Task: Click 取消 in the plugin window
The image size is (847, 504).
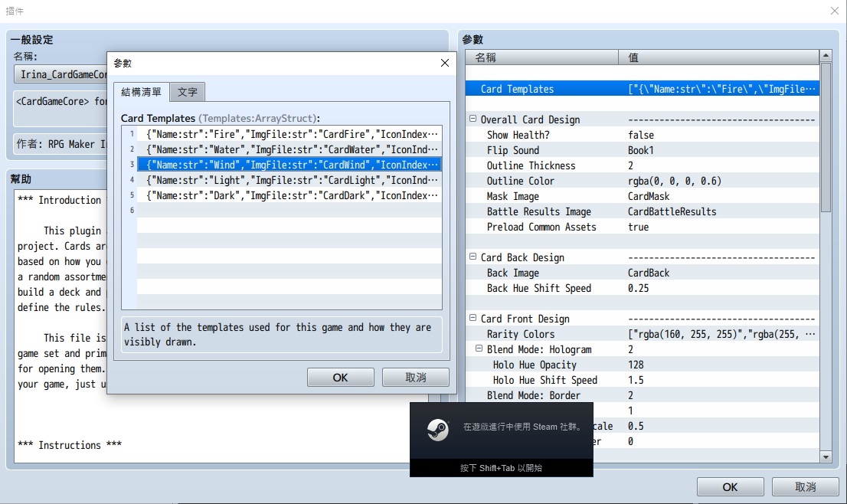Action: [806, 487]
